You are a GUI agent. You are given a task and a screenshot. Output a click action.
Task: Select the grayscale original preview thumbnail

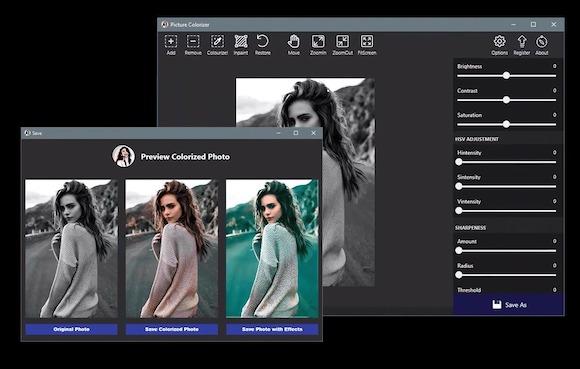click(x=71, y=248)
